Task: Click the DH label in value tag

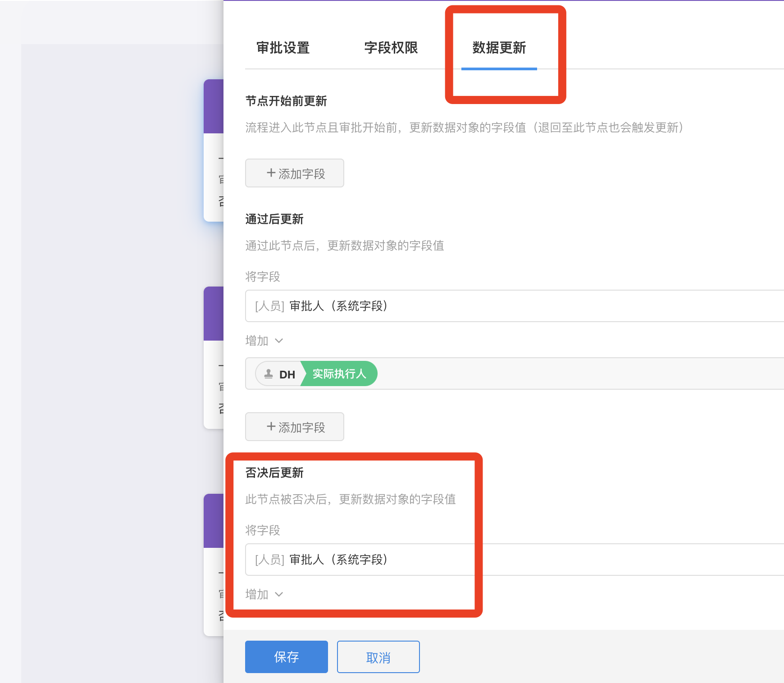Action: tap(287, 374)
